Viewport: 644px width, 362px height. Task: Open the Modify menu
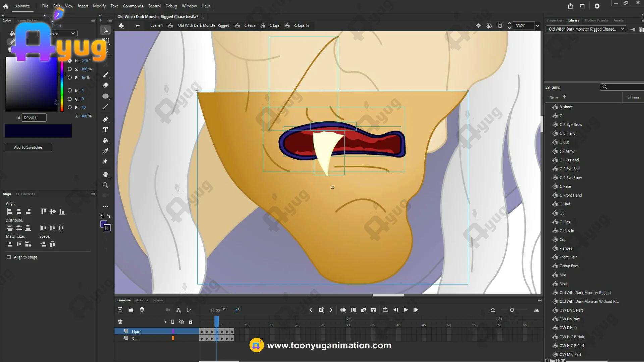point(99,6)
